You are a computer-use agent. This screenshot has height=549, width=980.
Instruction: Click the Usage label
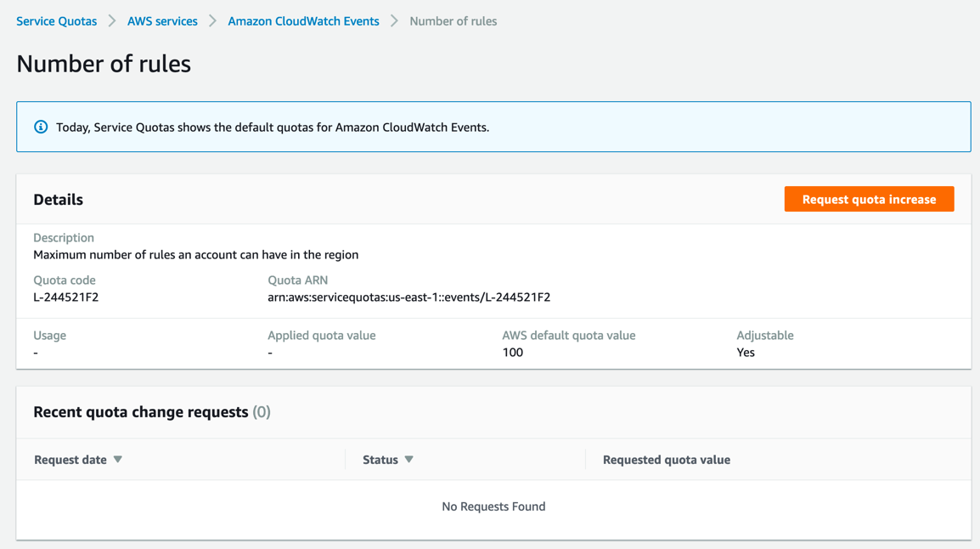point(49,335)
